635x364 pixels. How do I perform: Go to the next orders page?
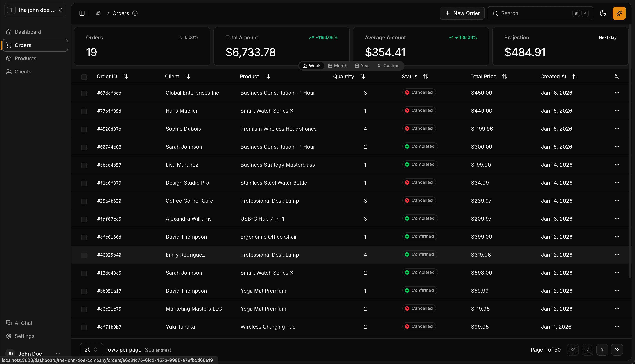click(x=602, y=349)
